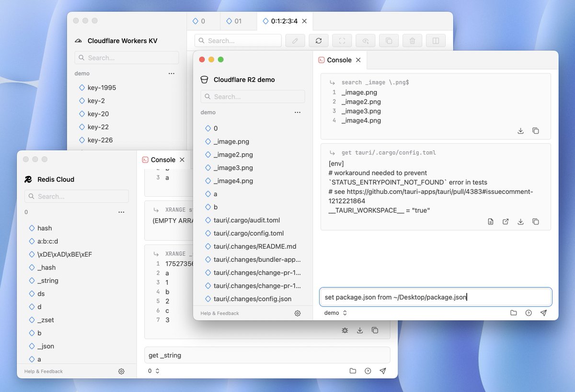Viewport: 575px width, 392px height.
Task: Close the Console tab in Cloudflare R2 window
Action: click(x=358, y=60)
